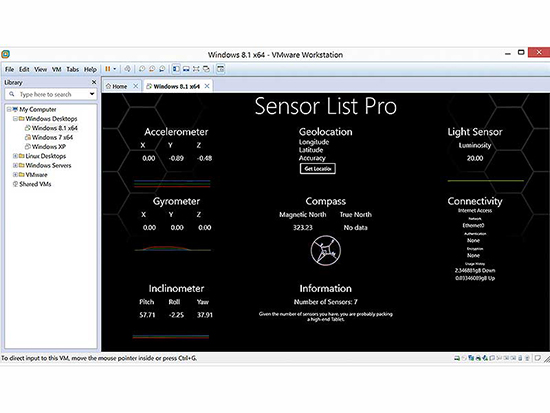The image size is (550, 413).
Task: Click the Inclinometer heading
Action: click(x=176, y=288)
